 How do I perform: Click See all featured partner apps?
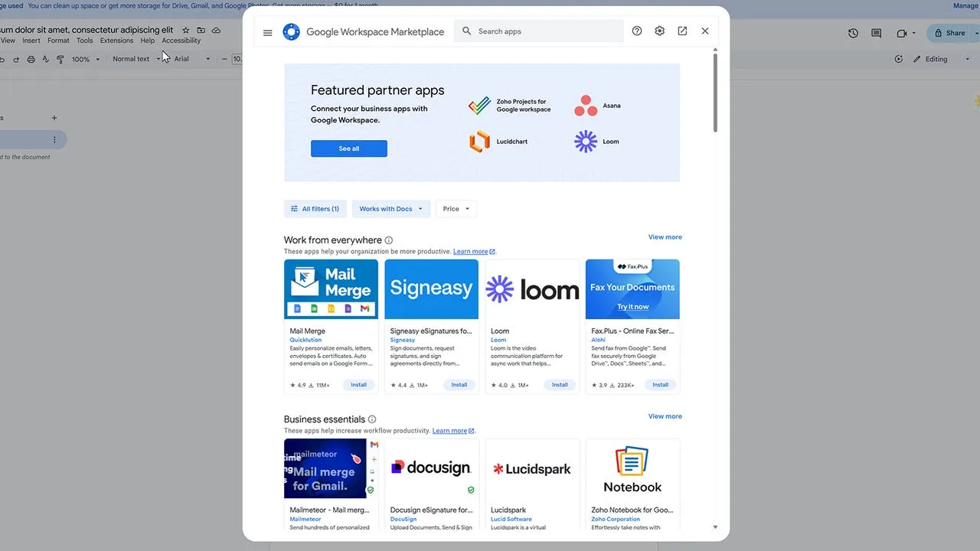pos(348,148)
